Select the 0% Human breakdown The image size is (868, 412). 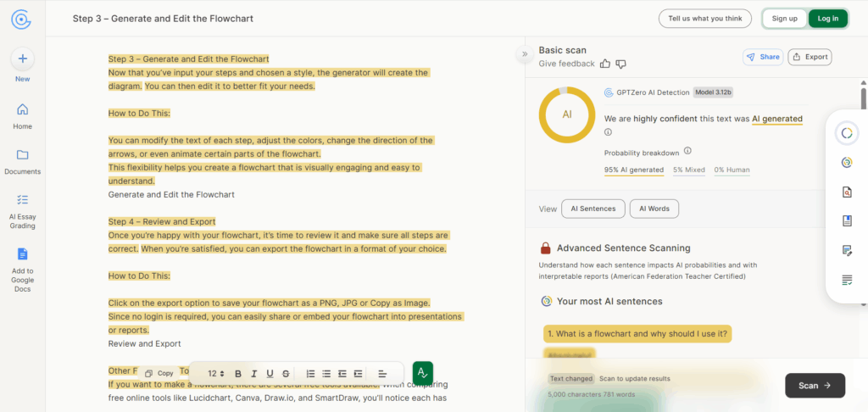coord(732,170)
